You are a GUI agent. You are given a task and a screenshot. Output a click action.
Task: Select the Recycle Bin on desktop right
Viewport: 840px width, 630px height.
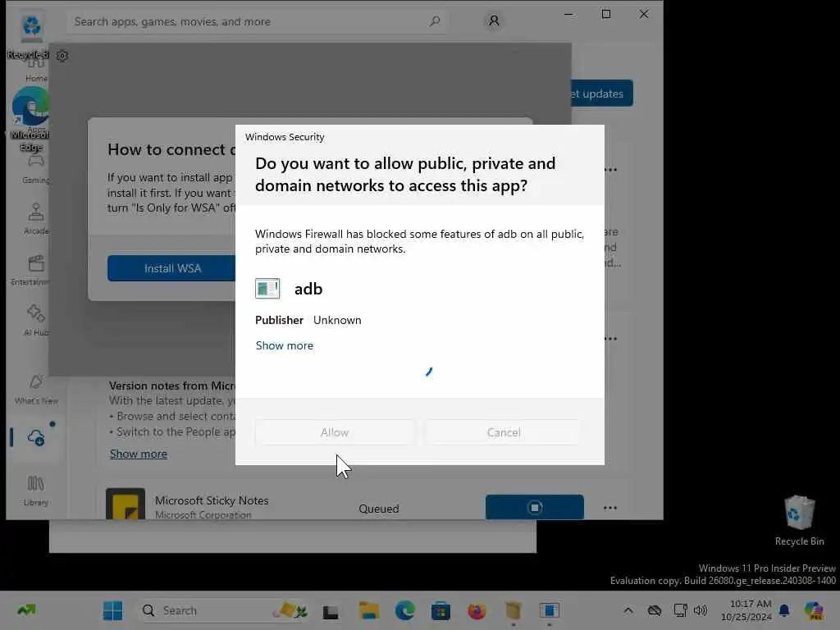tap(799, 520)
